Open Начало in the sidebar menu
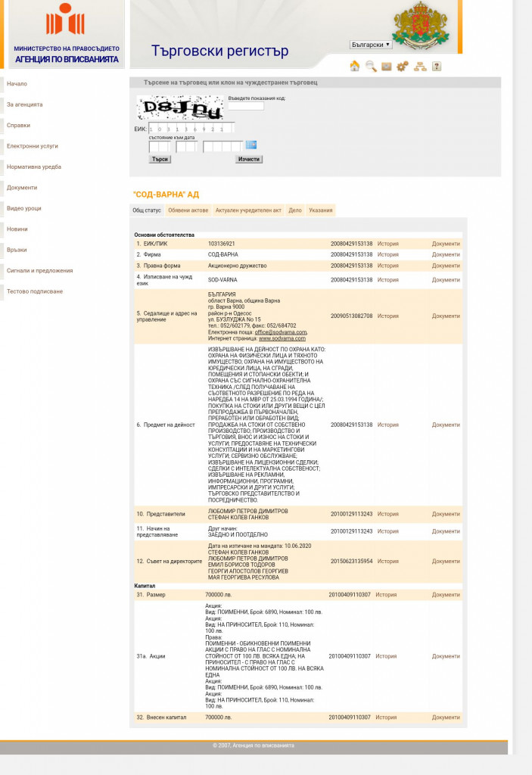The height and width of the screenshot is (775, 532). 17,83
